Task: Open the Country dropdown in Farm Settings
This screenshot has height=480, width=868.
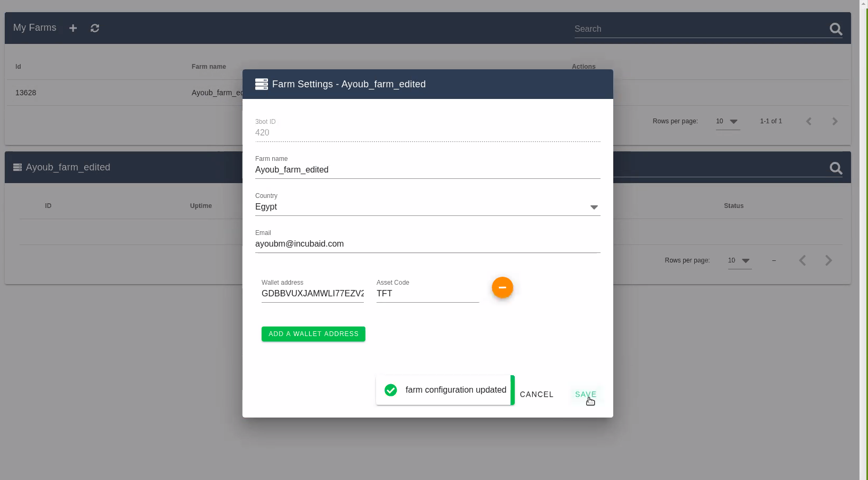Action: coord(594,207)
